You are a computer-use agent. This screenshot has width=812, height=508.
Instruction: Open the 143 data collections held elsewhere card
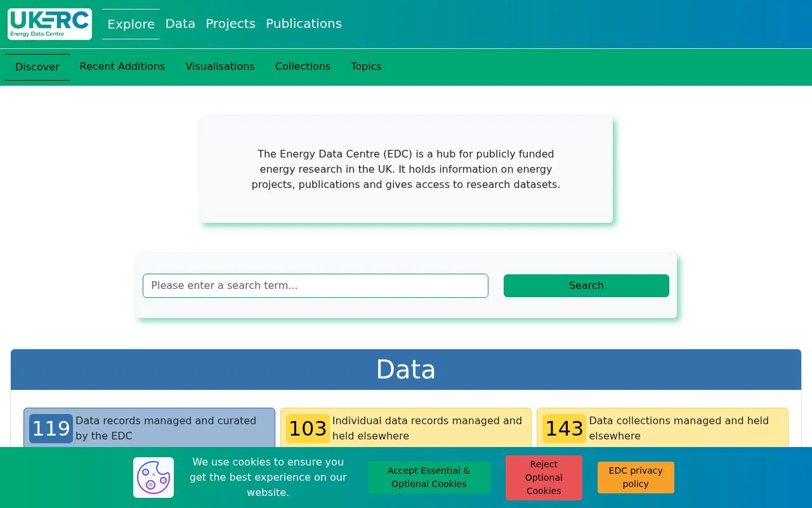662,428
